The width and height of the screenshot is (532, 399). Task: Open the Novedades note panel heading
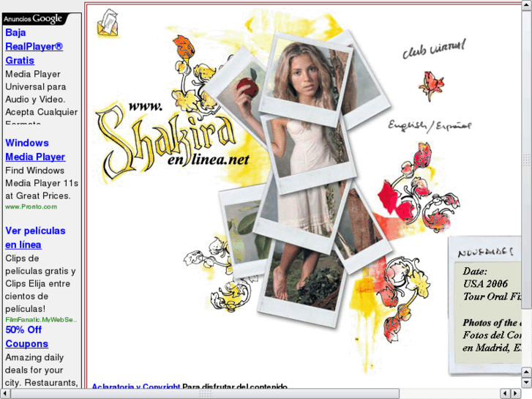485,253
